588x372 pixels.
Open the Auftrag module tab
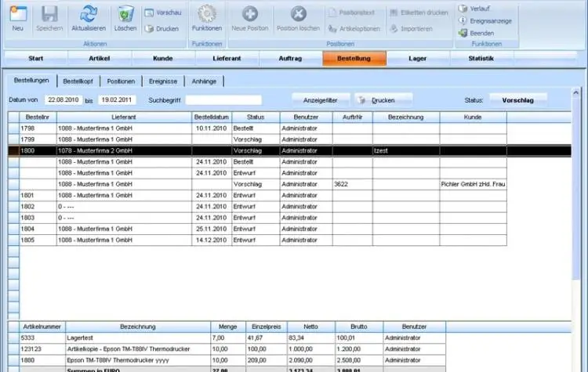coord(290,59)
